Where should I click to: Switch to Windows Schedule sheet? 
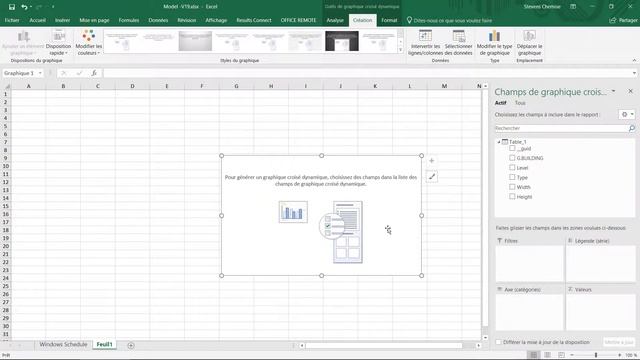(63, 344)
